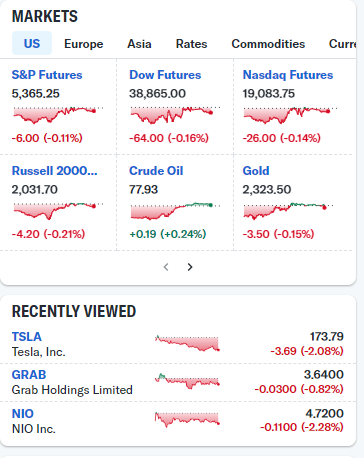Show next markets page with right chevron
The height and width of the screenshot is (458, 364).
click(x=190, y=267)
